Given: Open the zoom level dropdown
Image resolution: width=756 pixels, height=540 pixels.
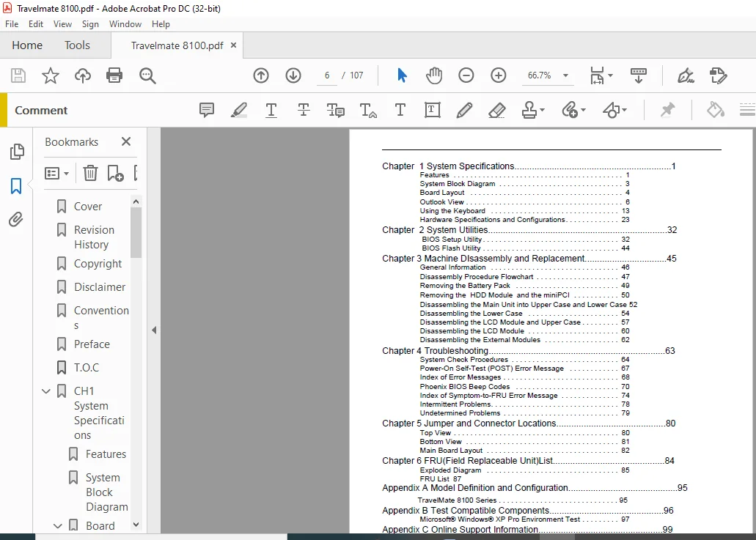Looking at the screenshot, I should tap(565, 75).
